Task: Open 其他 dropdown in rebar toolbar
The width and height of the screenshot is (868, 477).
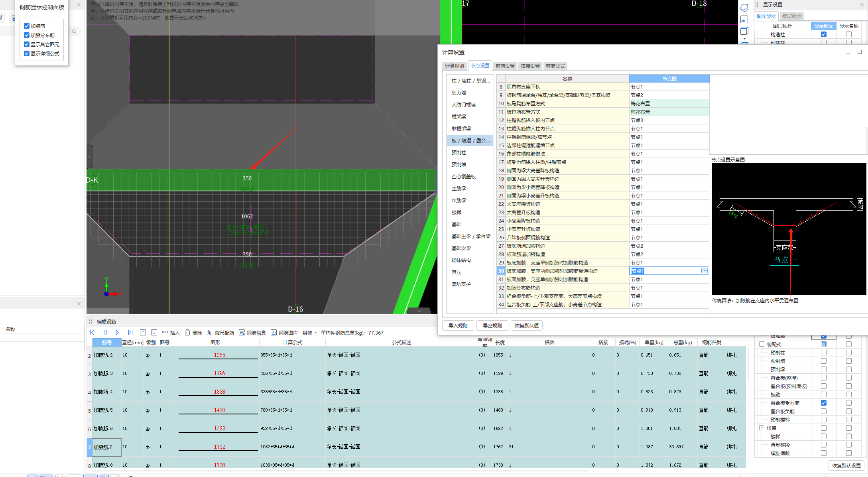Action: coord(310,333)
